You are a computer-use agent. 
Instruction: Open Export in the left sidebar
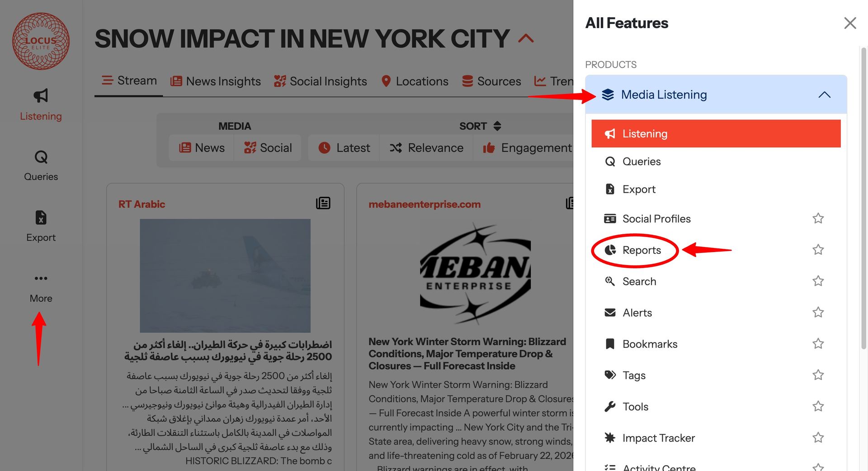pyautogui.click(x=41, y=226)
